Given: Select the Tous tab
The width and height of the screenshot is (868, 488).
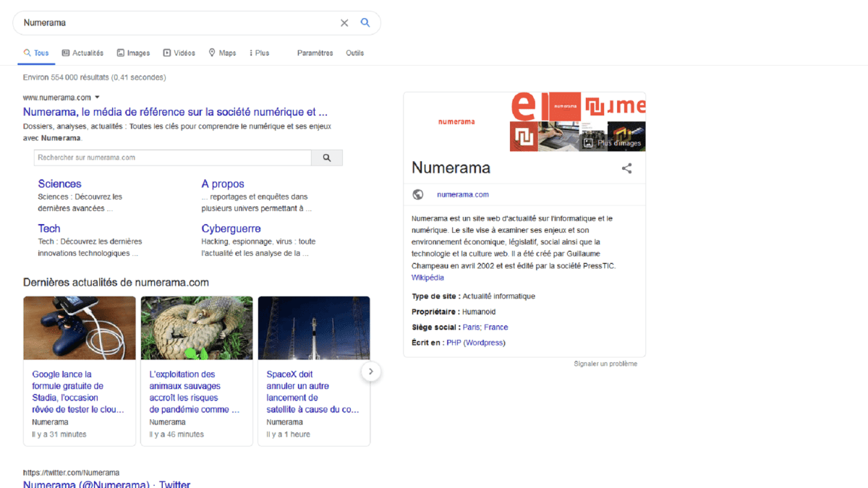Looking at the screenshot, I should pos(36,53).
